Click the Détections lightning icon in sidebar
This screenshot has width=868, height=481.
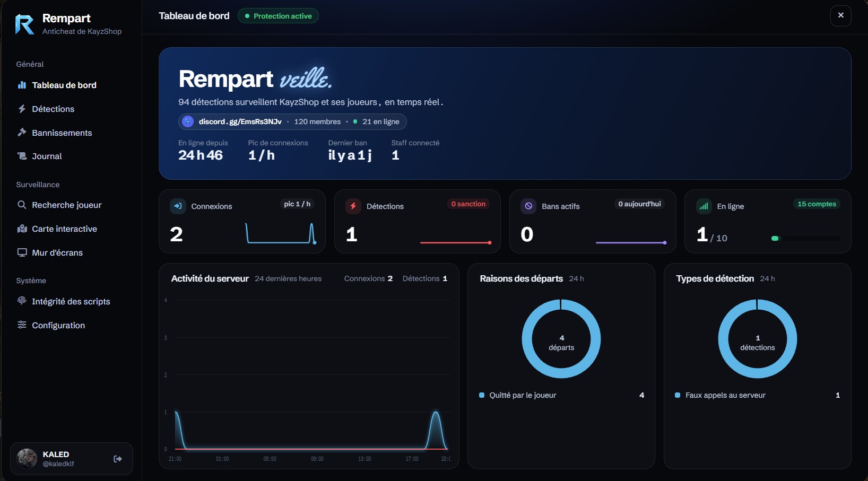click(x=22, y=109)
